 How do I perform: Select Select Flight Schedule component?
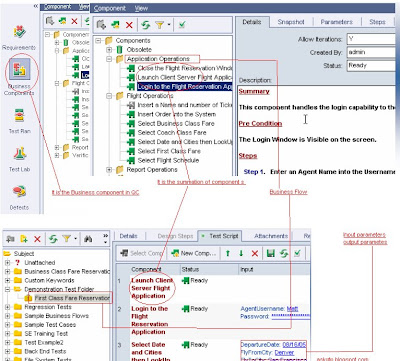pos(168,160)
